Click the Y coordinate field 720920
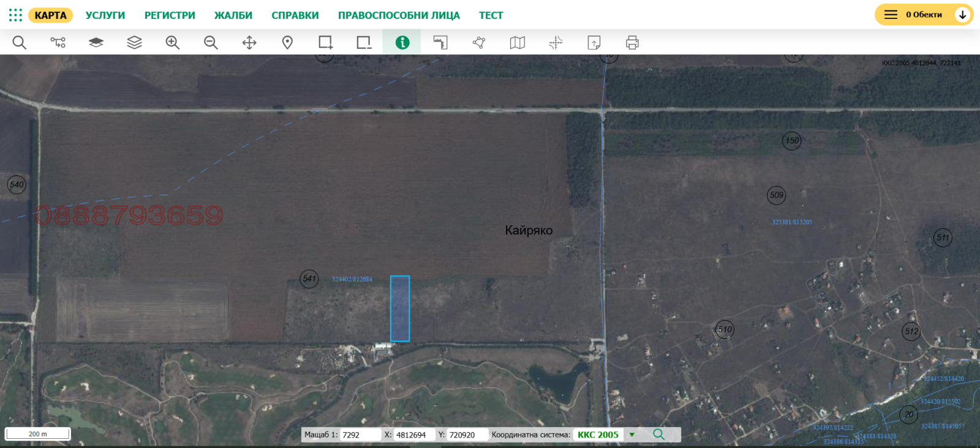 tap(467, 435)
